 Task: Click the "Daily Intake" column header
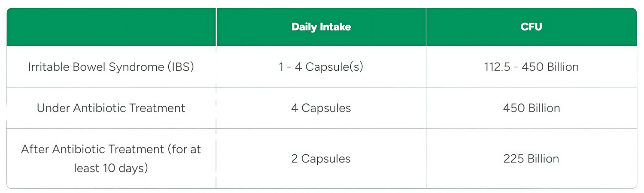coord(321,27)
